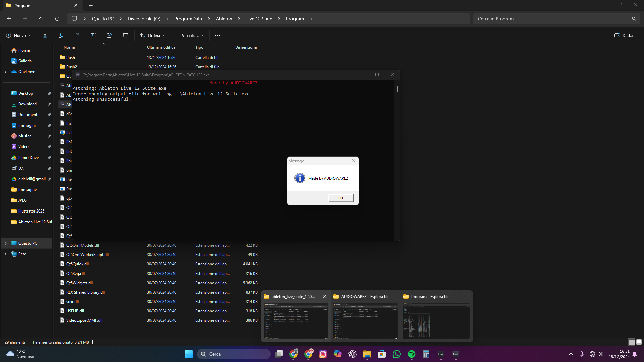Expand chevron after Ableton in address bar
Image resolution: width=644 pixels, height=362 pixels.
click(x=239, y=19)
